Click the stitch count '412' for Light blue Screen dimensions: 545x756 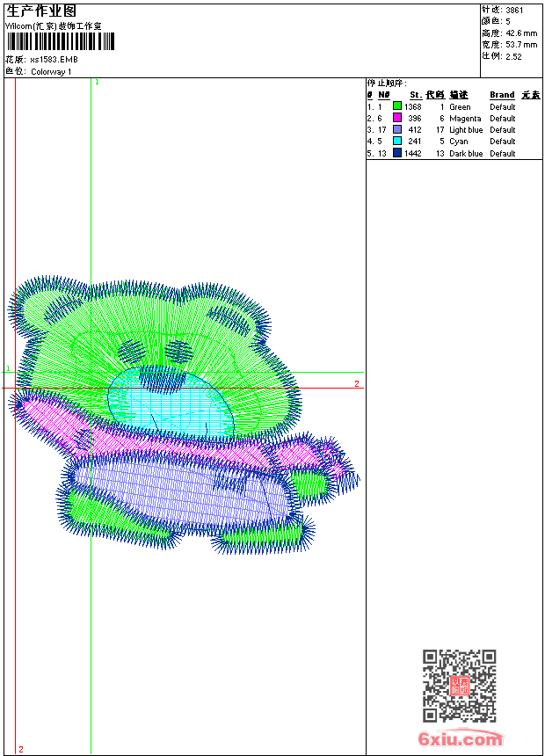coord(415,130)
